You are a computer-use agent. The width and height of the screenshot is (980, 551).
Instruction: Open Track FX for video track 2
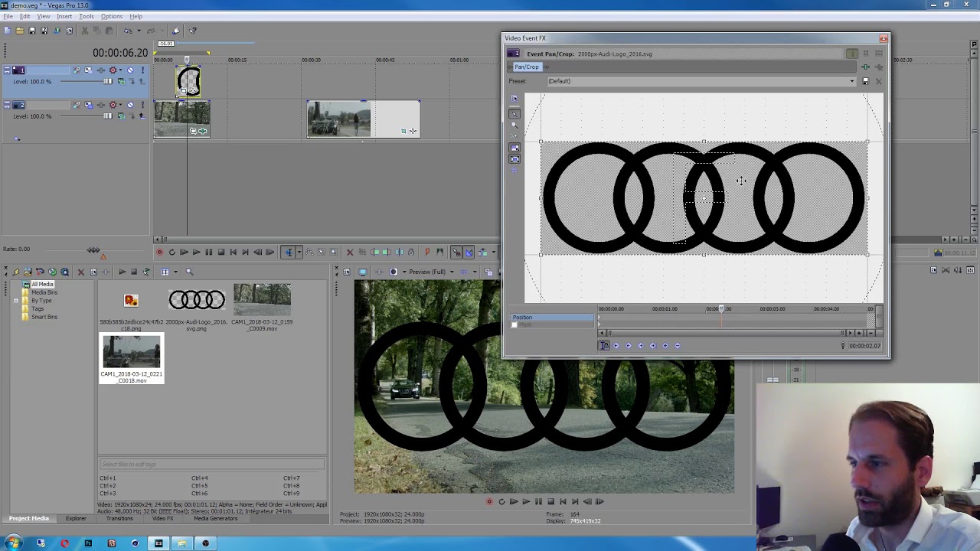[101, 105]
